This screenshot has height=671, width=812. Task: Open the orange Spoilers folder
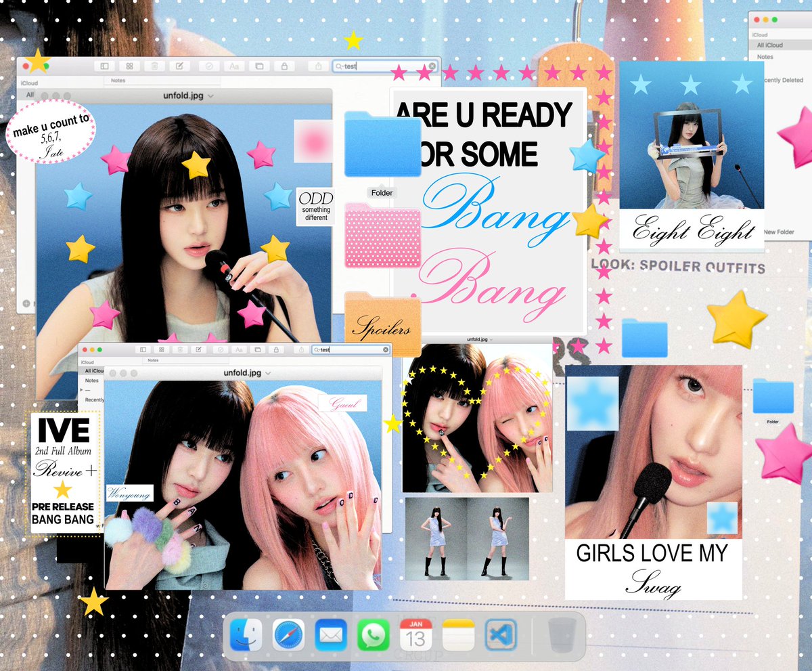coord(382,323)
